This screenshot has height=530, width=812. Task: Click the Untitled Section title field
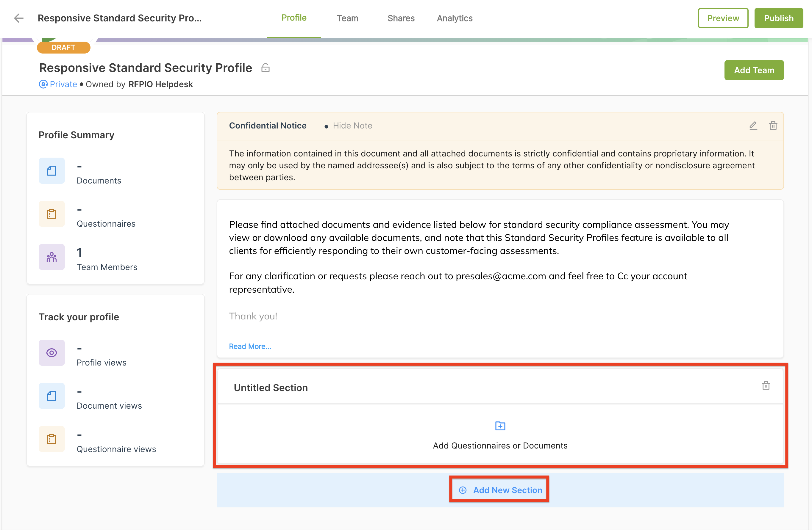coord(271,388)
